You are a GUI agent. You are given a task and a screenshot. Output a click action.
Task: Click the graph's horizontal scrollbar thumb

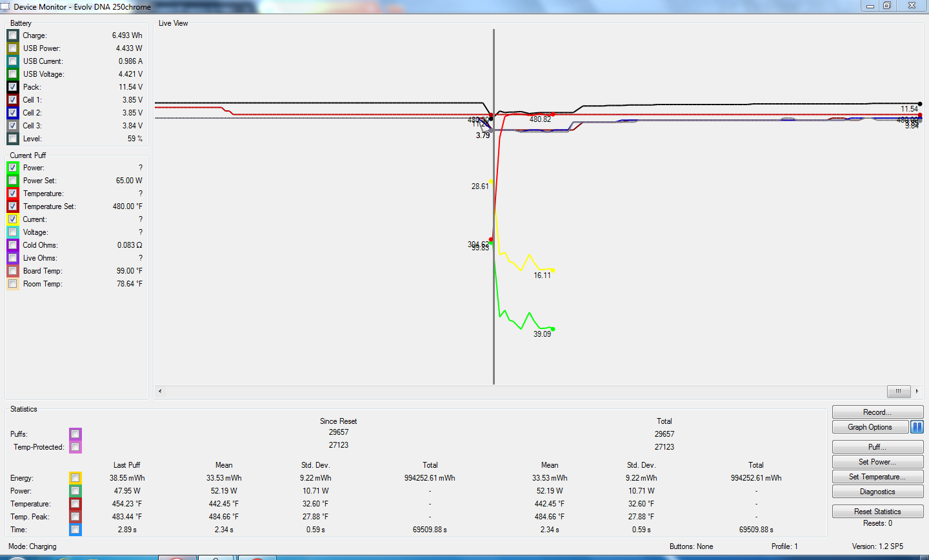898,391
